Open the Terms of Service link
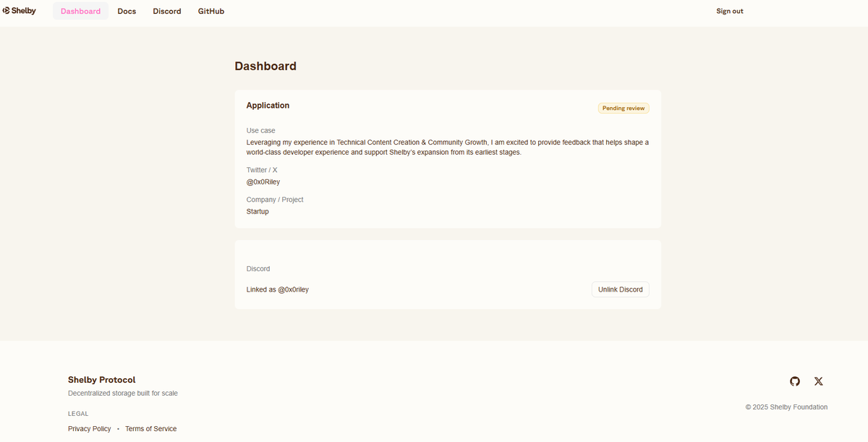The height and width of the screenshot is (442, 868). click(151, 429)
